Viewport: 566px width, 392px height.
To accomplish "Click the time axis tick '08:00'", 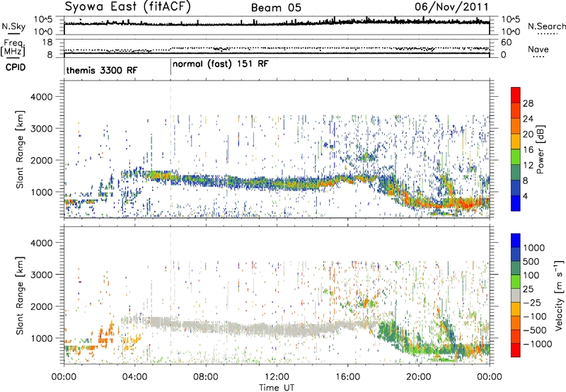I will 206,377.
